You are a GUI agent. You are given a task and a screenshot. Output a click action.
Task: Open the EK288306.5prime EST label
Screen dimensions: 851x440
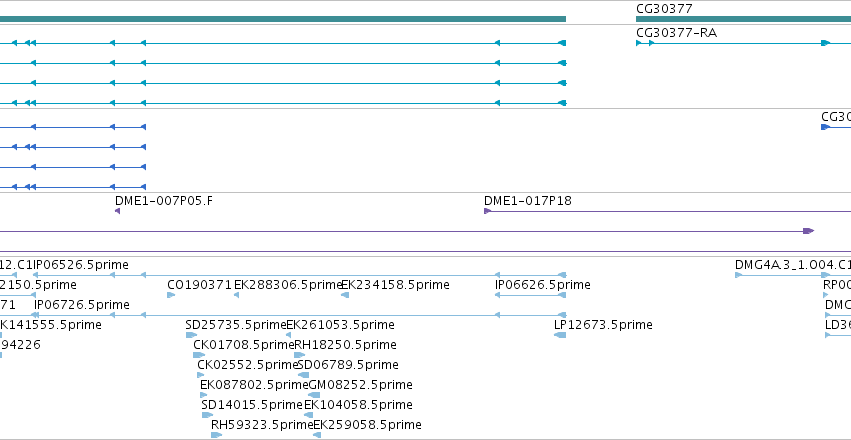point(288,285)
